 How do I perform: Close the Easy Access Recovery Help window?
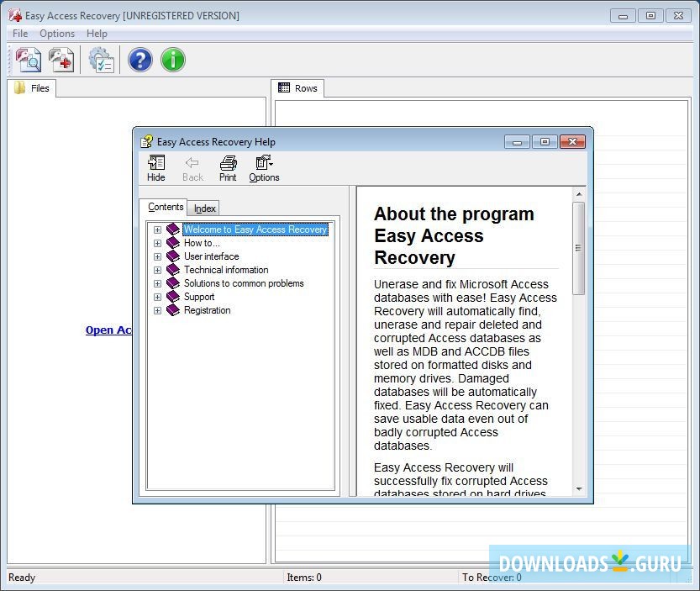tap(572, 141)
